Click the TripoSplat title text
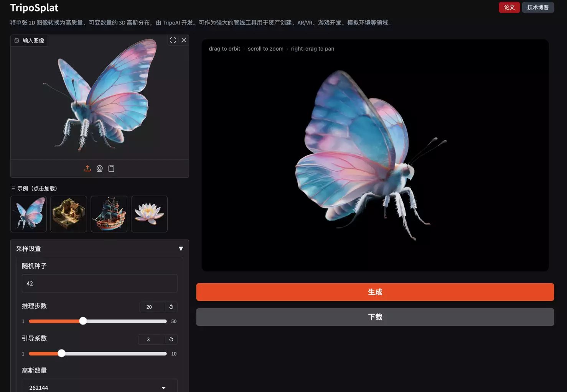The width and height of the screenshot is (567, 392). (x=34, y=8)
